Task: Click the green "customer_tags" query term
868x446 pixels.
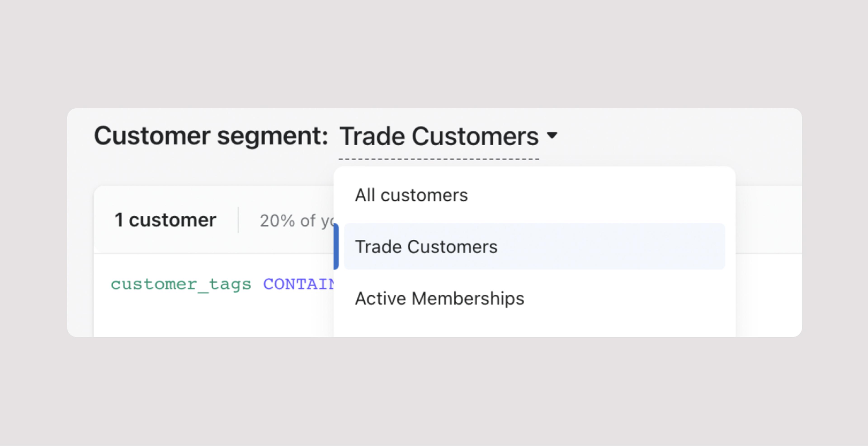Action: coord(181,285)
